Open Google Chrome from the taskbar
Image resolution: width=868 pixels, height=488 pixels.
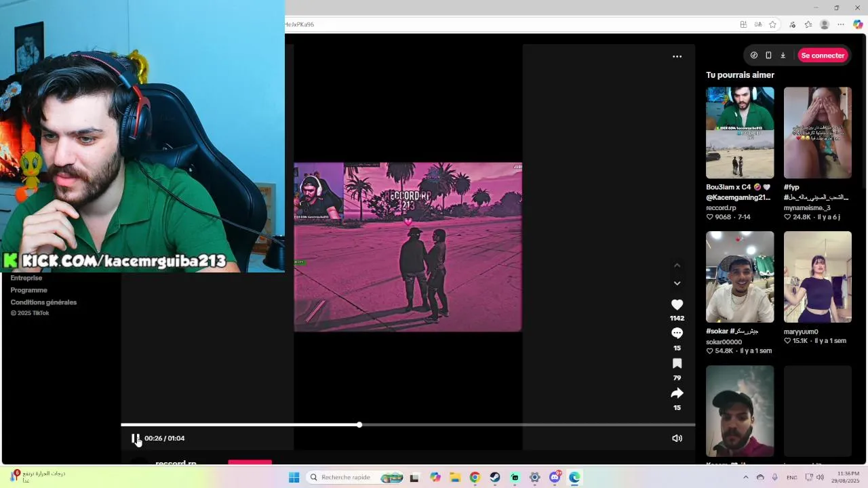pyautogui.click(x=475, y=477)
